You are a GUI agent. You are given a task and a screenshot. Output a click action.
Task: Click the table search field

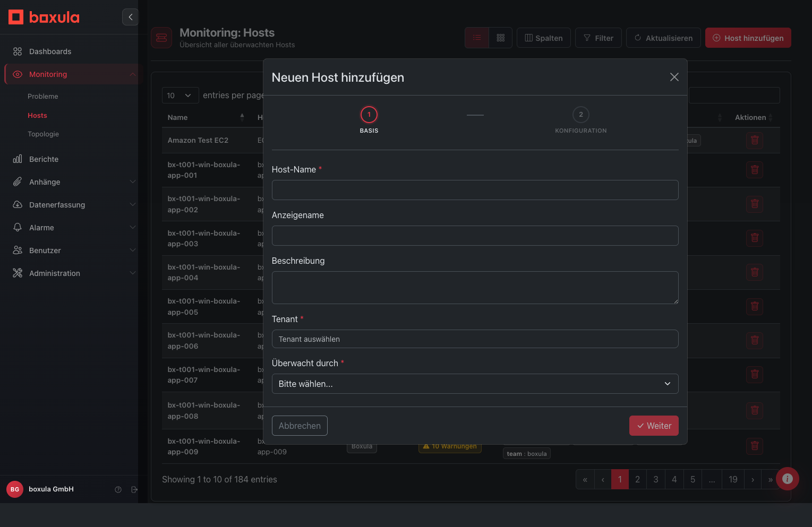pyautogui.click(x=734, y=96)
